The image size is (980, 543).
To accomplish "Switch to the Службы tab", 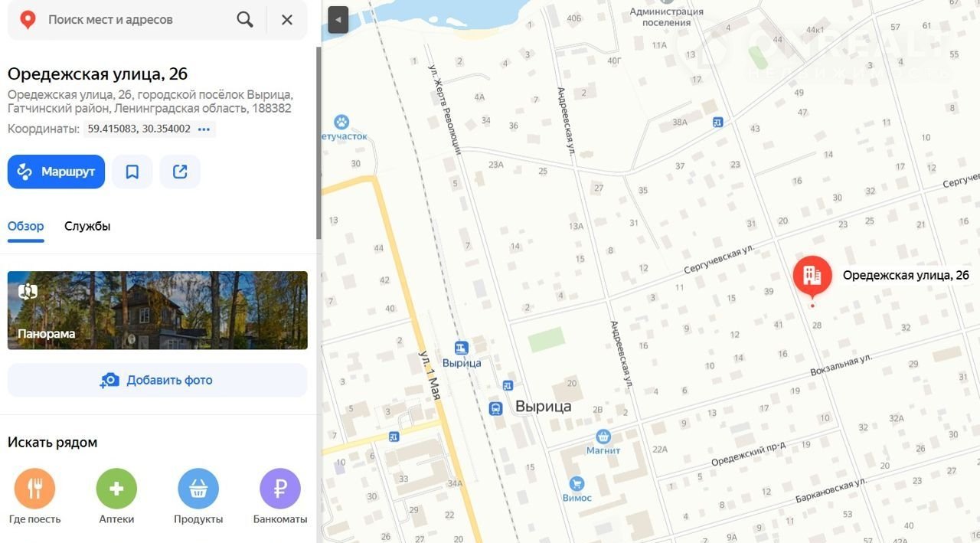I will tap(87, 226).
